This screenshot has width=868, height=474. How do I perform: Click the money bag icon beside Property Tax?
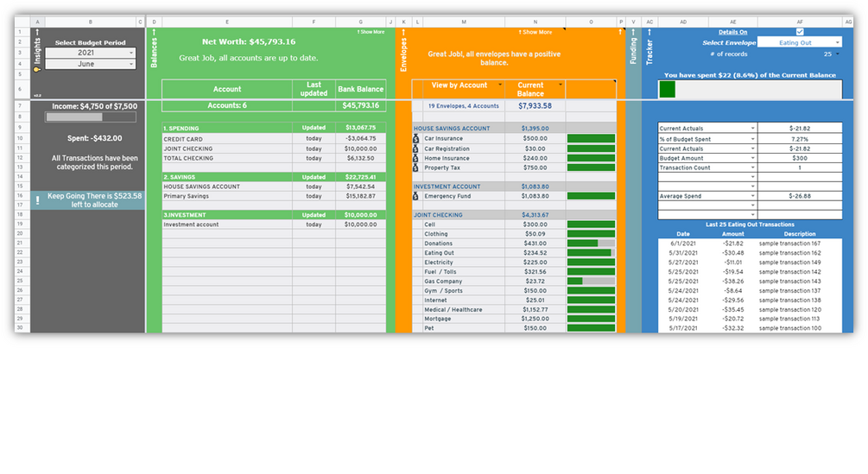(x=415, y=167)
